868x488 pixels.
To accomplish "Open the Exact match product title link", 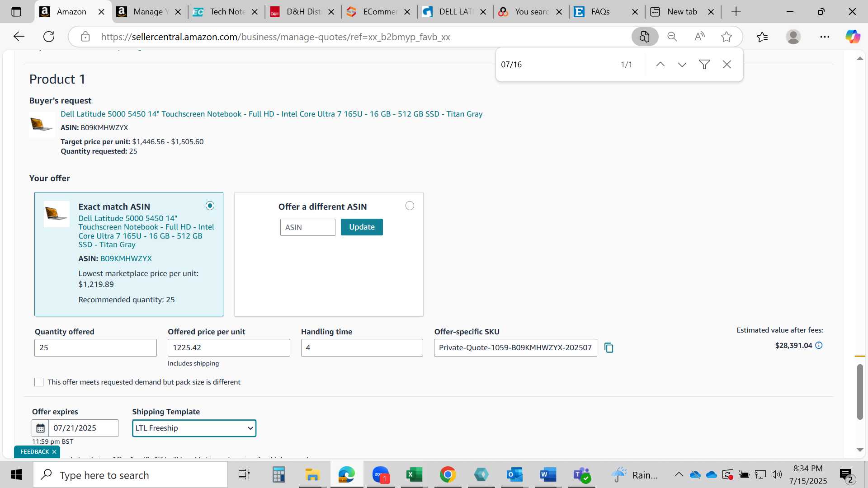I will coord(146,231).
